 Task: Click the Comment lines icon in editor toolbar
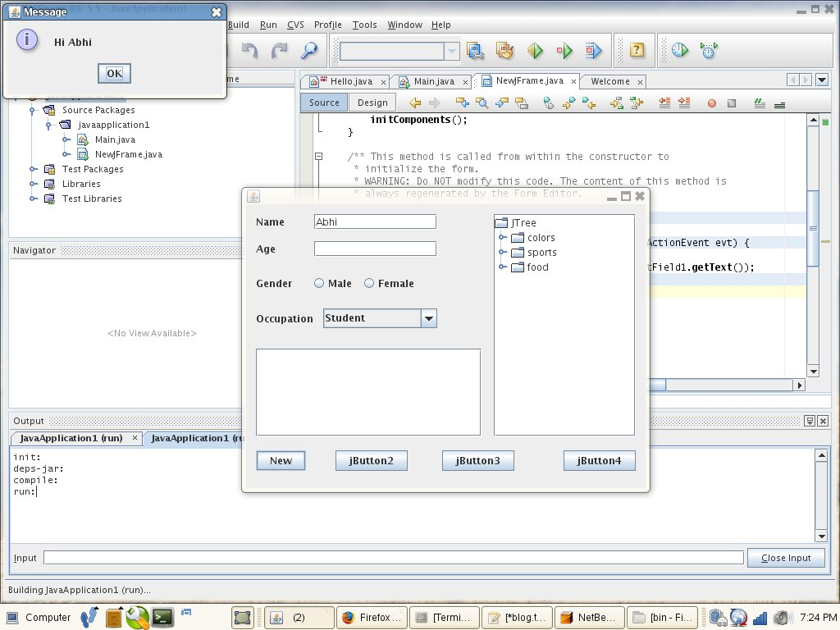pyautogui.click(x=760, y=103)
